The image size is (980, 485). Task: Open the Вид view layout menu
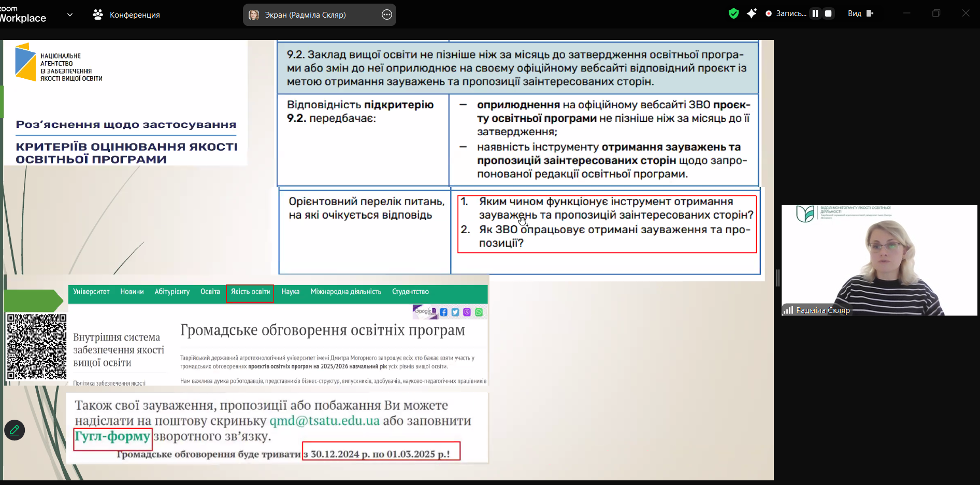coord(860,13)
